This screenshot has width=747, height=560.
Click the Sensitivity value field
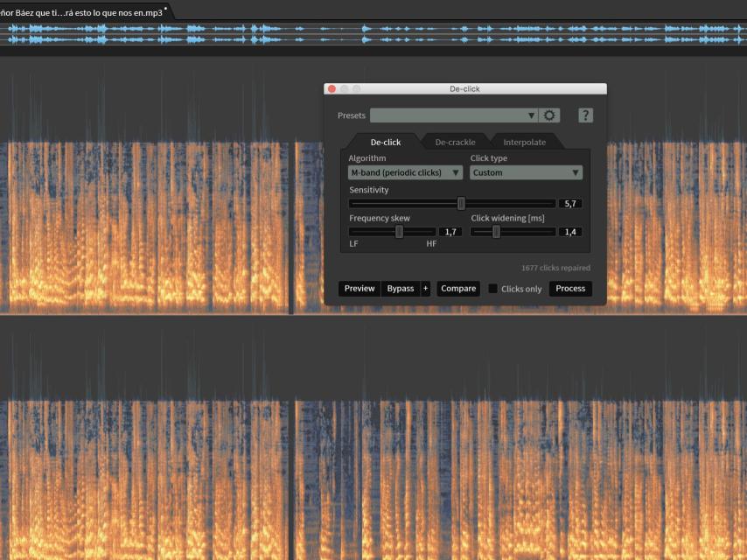pyautogui.click(x=570, y=203)
